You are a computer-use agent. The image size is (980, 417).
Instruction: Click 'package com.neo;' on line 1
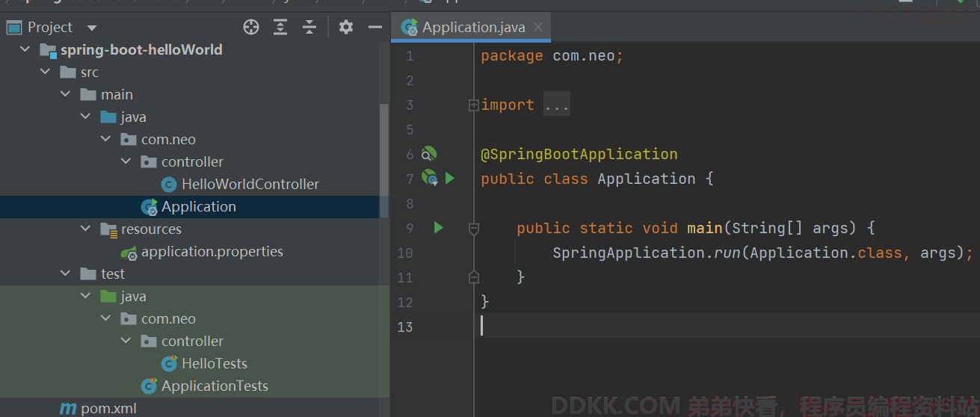(552, 56)
